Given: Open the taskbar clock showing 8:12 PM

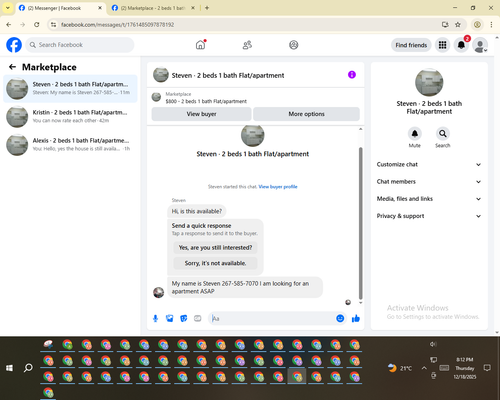Looking at the screenshot, I should 465,368.
